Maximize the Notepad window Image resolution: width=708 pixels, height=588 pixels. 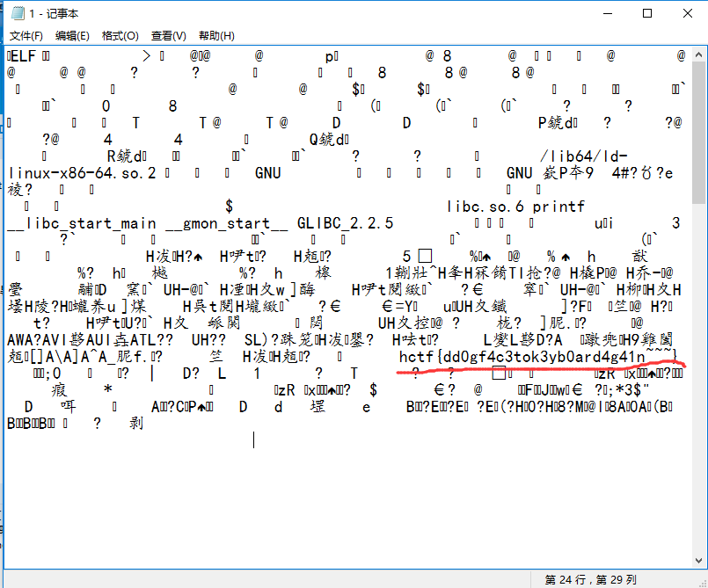pos(647,13)
